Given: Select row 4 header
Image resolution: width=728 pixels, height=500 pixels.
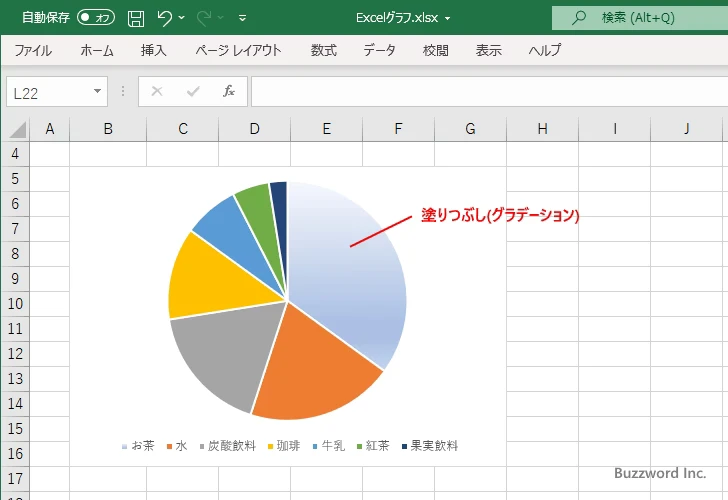Looking at the screenshot, I should 15,154.
